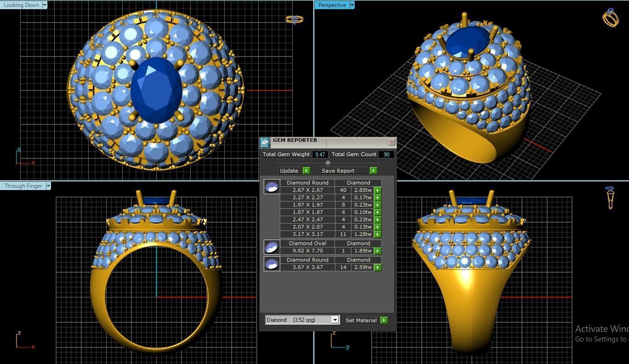Click the quantity 14 cell
629x364 pixels.
[x=343, y=267]
